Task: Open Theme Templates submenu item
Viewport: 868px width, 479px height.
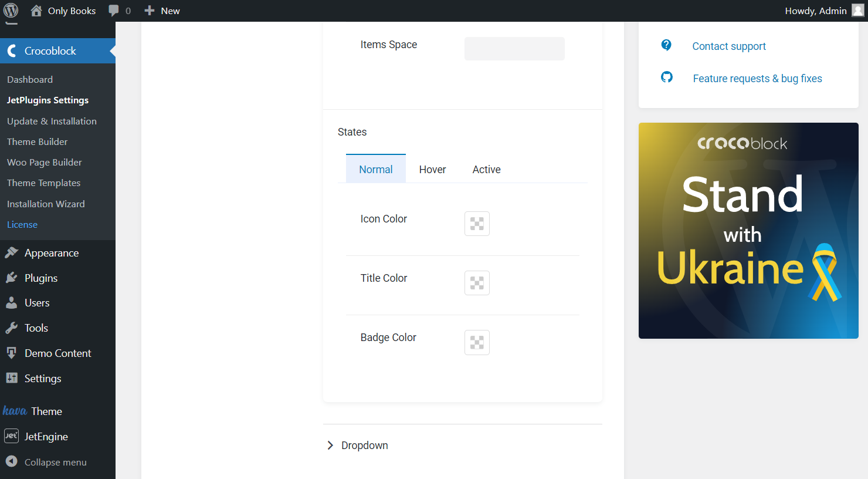Action: (x=43, y=183)
